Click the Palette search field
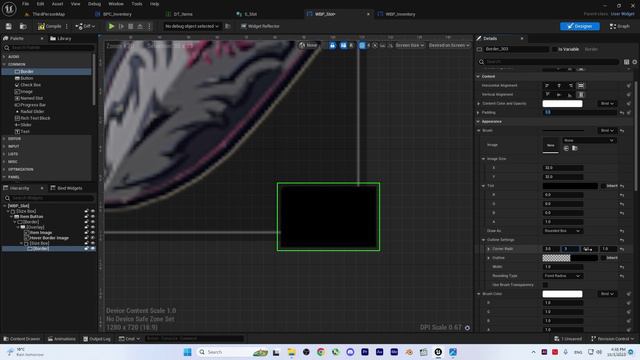This screenshot has height=360, width=640. pyautogui.click(x=48, y=48)
